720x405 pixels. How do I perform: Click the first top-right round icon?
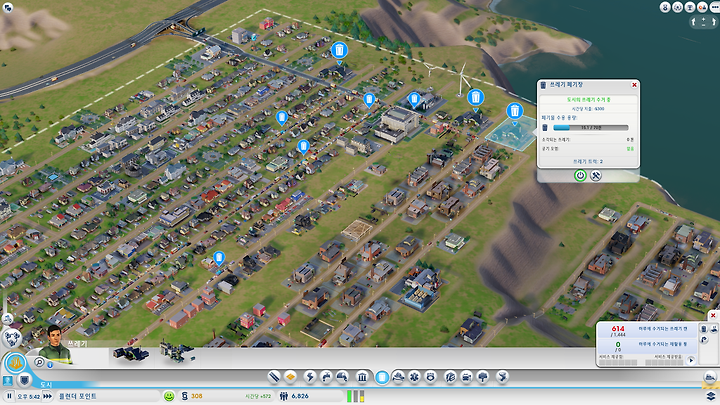pos(665,7)
